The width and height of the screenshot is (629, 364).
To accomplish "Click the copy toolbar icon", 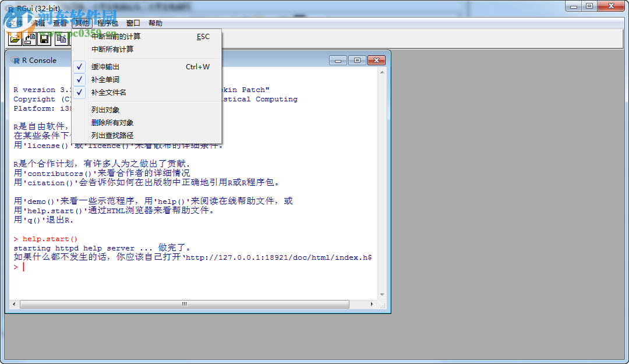I will (61, 39).
